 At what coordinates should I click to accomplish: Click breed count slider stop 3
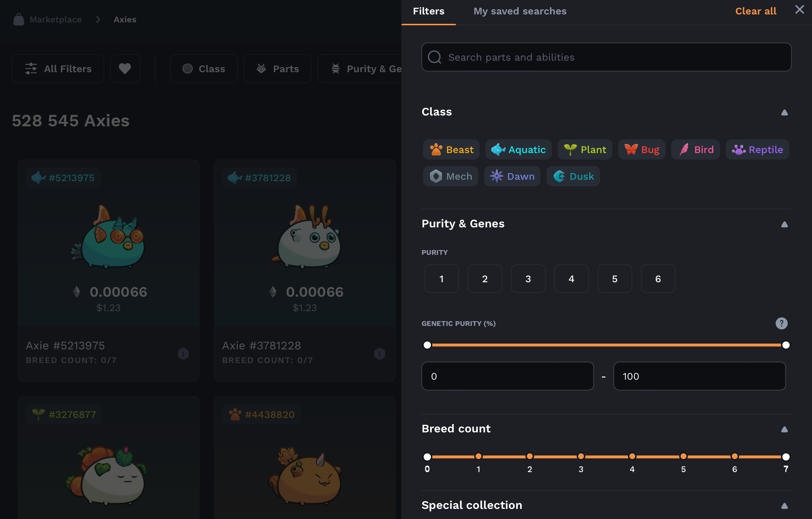[x=581, y=457]
